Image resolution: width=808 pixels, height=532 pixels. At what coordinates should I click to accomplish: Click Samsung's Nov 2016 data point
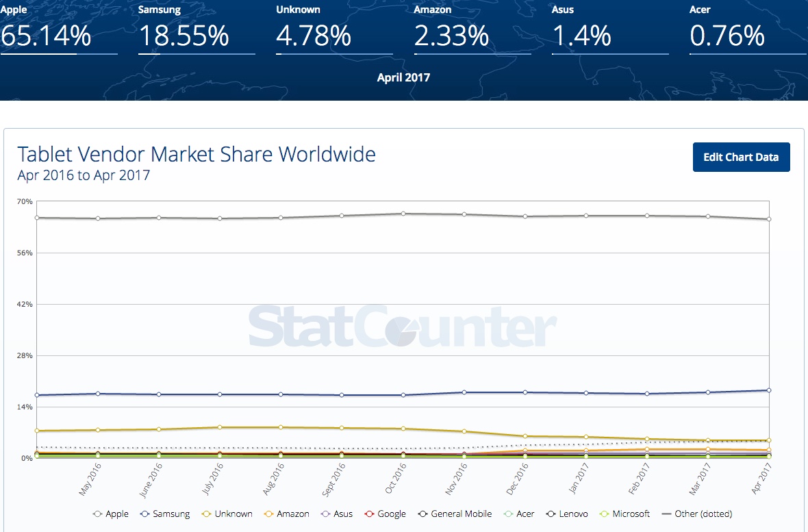pos(464,392)
